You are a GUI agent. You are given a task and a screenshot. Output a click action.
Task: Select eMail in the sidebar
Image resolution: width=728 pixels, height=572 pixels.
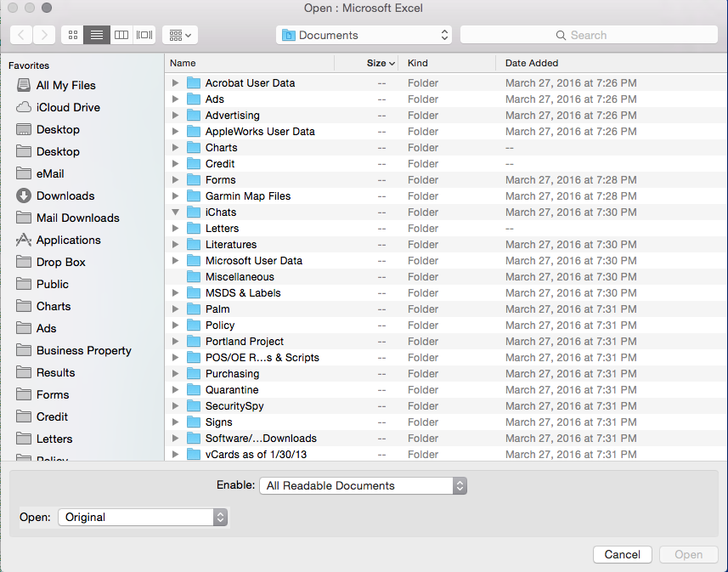coord(50,173)
